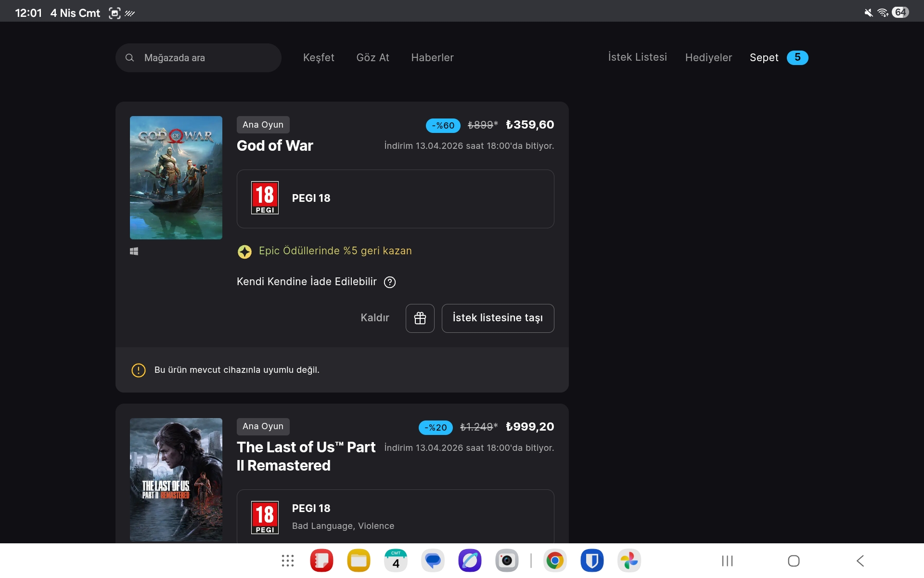Tap the cart count badge showing 5
Image resolution: width=924 pixels, height=578 pixels.
pos(797,57)
